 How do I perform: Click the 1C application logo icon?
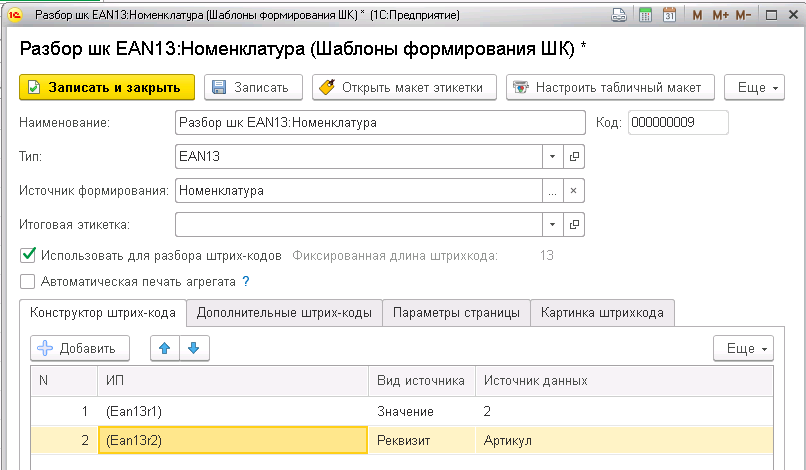pos(14,15)
